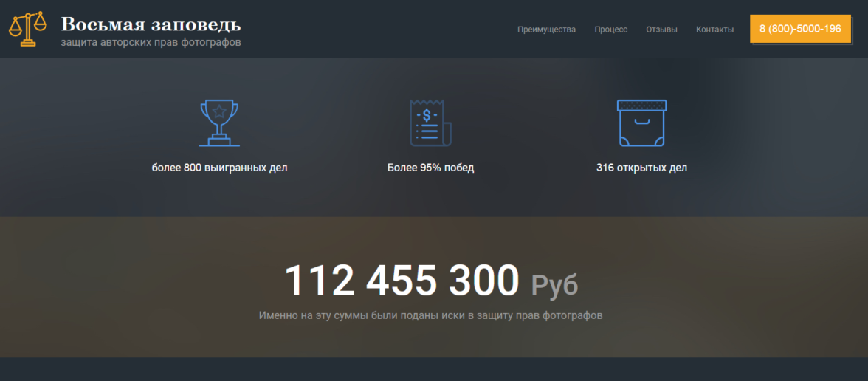This screenshot has width=868, height=381.
Task: Select the Более 95% побед caption
Action: 430,168
